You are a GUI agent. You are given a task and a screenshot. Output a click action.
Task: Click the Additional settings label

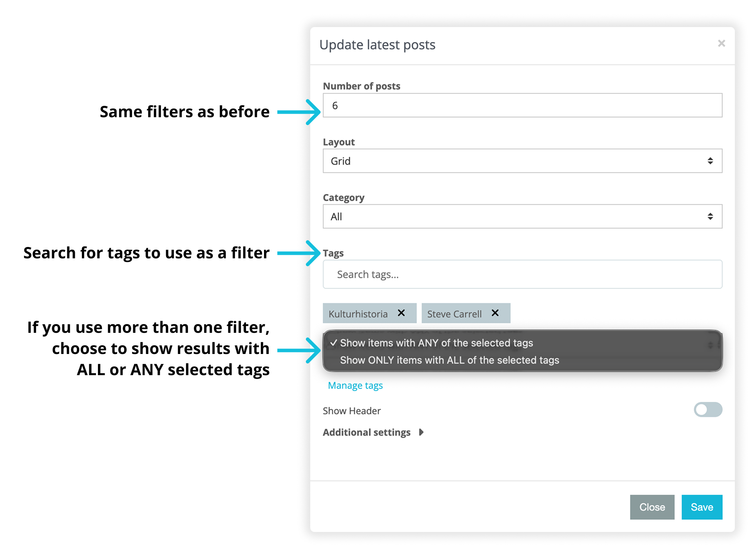pos(366,432)
